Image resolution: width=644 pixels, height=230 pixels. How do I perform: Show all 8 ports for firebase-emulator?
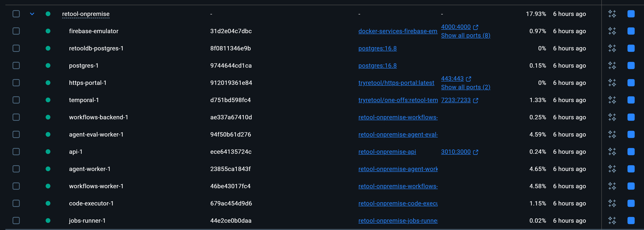466,36
